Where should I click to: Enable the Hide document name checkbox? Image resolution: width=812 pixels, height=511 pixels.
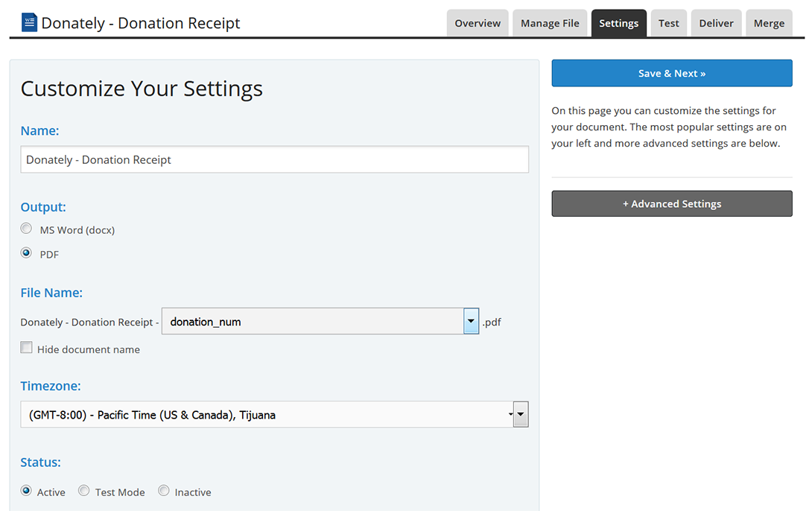(27, 348)
